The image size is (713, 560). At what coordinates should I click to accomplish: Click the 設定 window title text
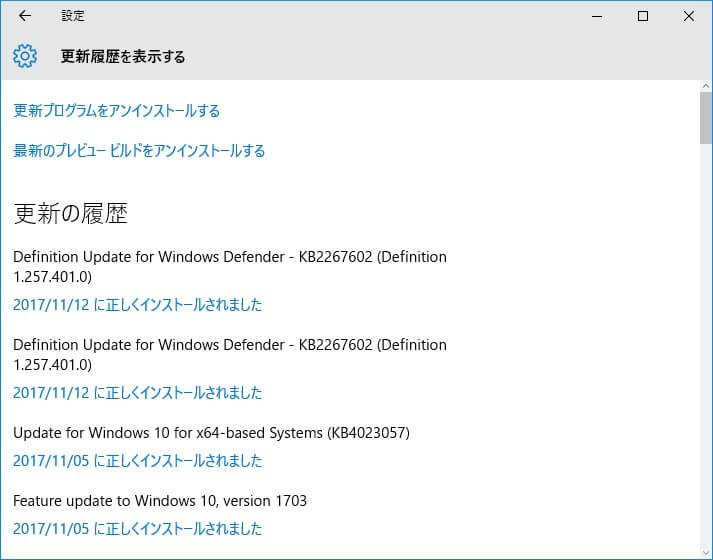[x=73, y=16]
